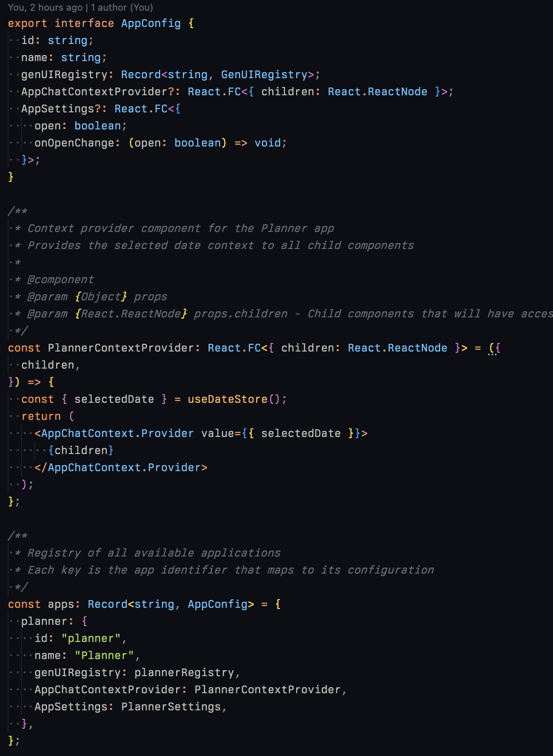Click the useDateStore function call
Screen dimensions: 553x756
click(227, 399)
